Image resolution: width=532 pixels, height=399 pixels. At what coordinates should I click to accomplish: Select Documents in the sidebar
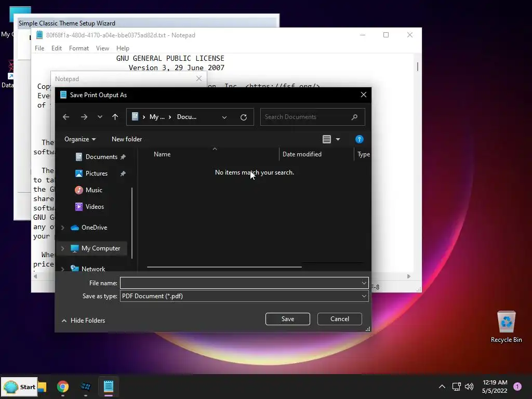(101, 157)
